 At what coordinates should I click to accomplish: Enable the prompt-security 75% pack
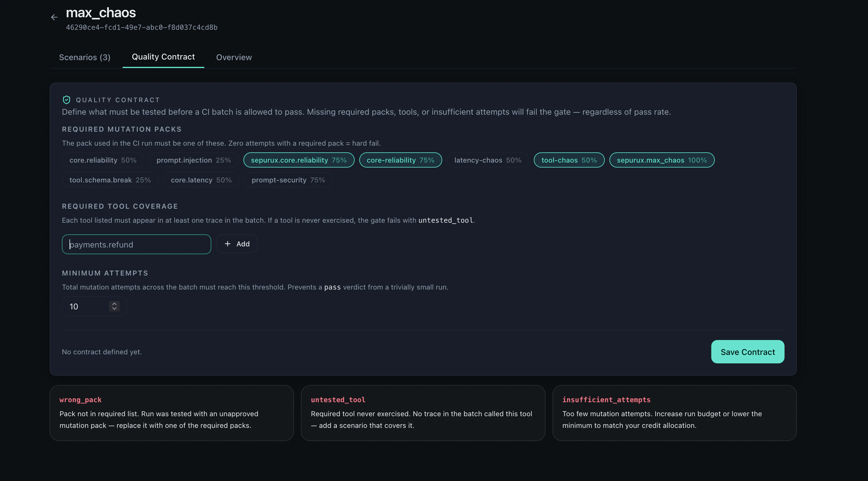click(288, 180)
